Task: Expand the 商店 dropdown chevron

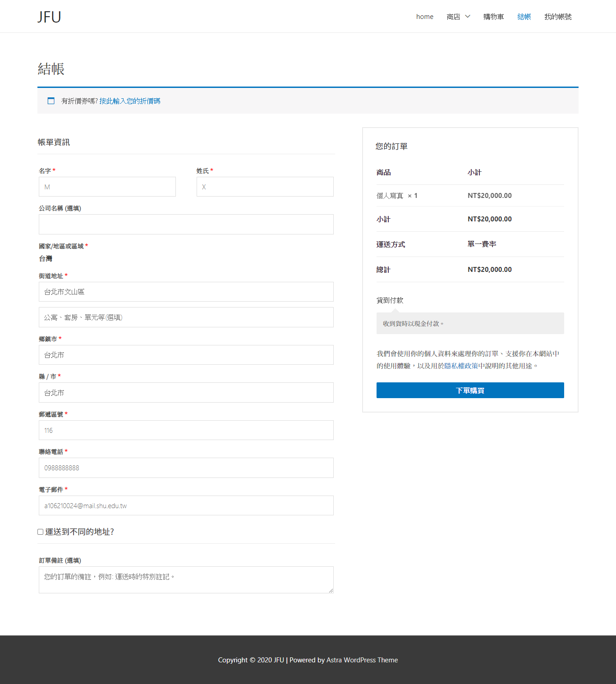Action: (x=468, y=17)
